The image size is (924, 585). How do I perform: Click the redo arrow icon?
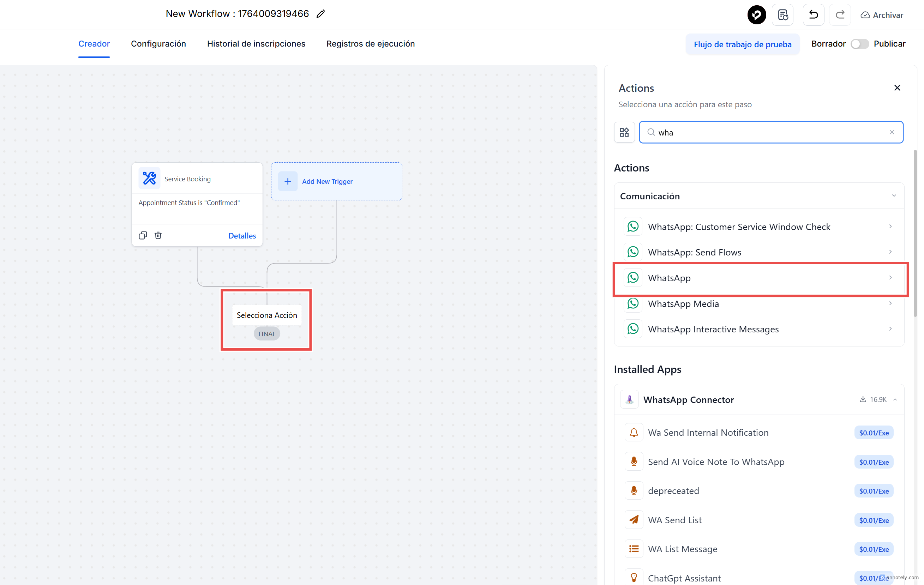[x=840, y=15]
